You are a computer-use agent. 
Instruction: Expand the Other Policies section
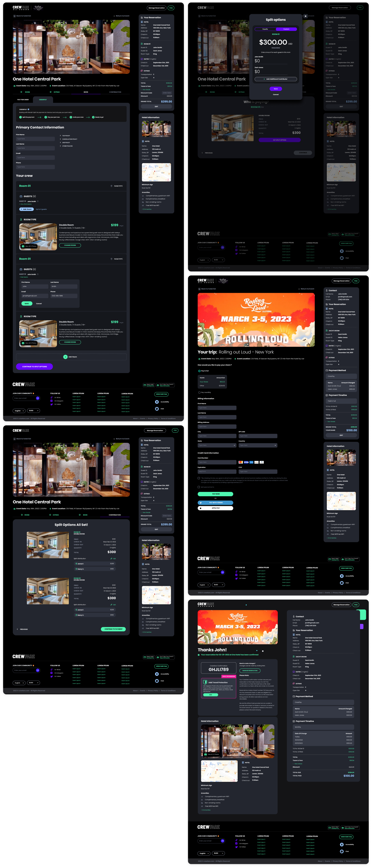66,146
